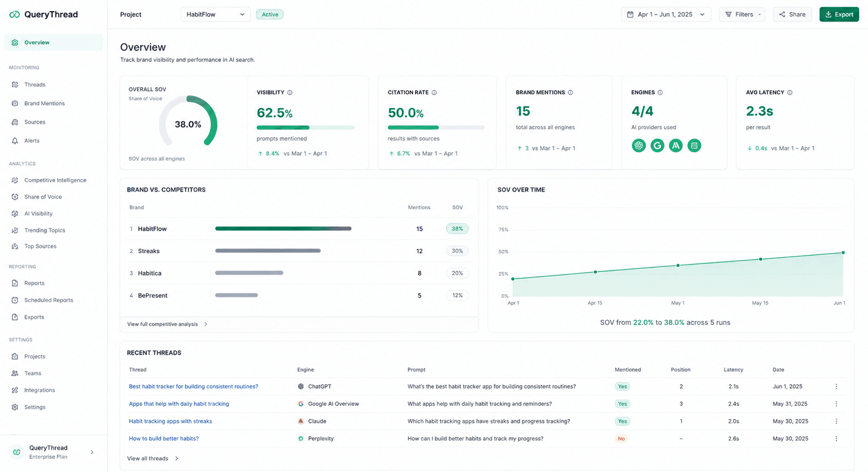Image resolution: width=868 pixels, height=472 pixels.
Task: Open the Apr 1 – Jun 1, 2025 date range picker
Action: point(666,14)
